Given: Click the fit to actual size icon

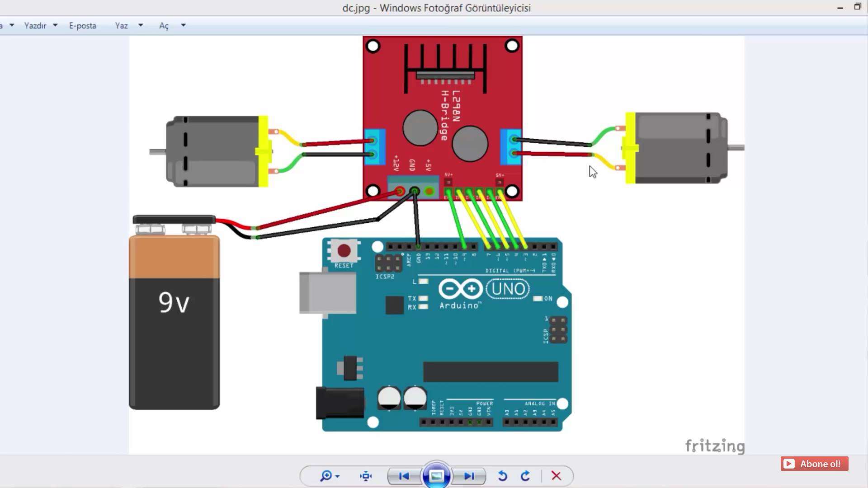Looking at the screenshot, I should coord(366,476).
